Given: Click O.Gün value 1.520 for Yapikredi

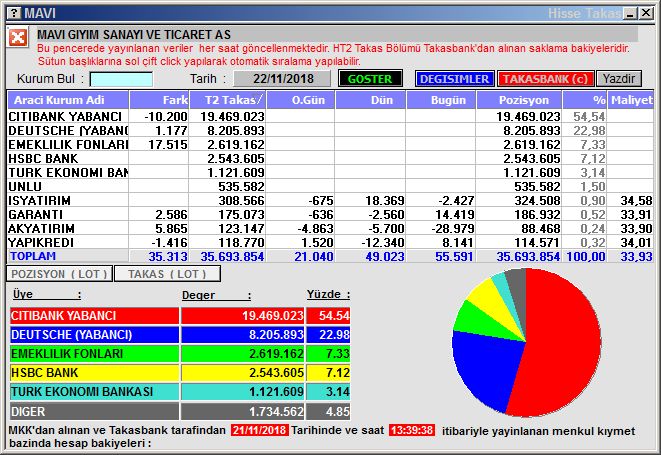Looking at the screenshot, I should [x=318, y=242].
